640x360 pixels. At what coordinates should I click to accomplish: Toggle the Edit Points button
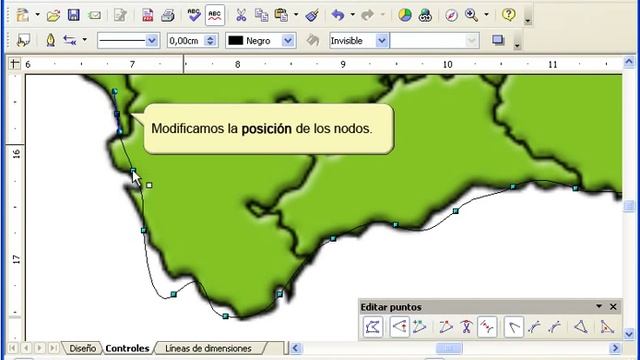tap(373, 327)
